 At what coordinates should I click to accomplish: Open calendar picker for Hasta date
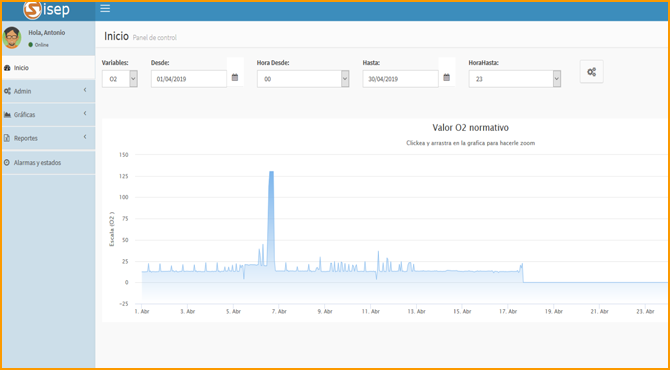(x=447, y=77)
